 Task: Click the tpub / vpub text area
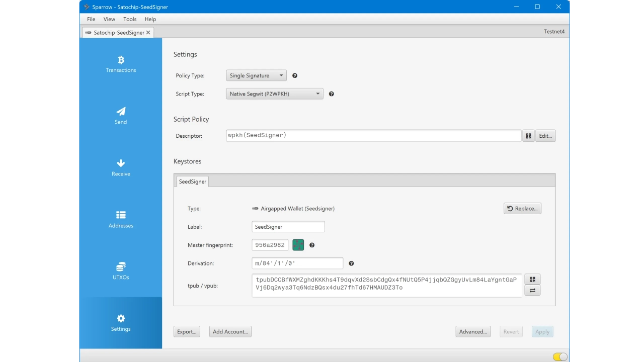coord(387,285)
